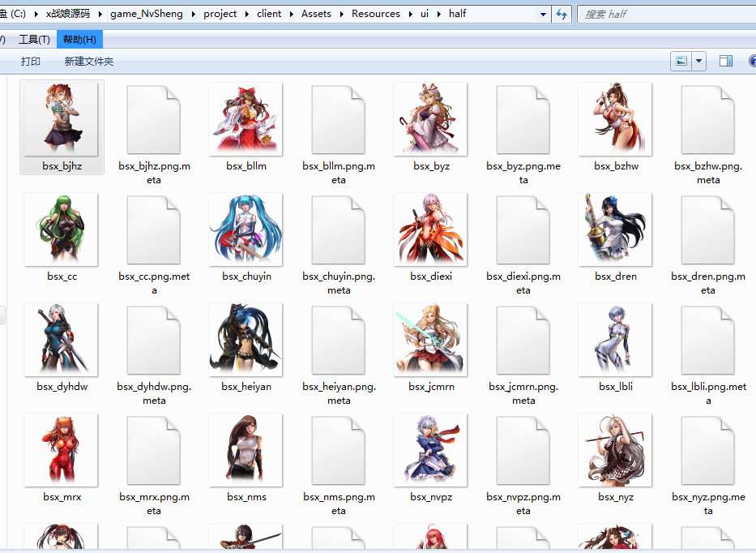Go to Resources folder in breadcrumb
The height and width of the screenshot is (553, 756).
pyautogui.click(x=376, y=14)
